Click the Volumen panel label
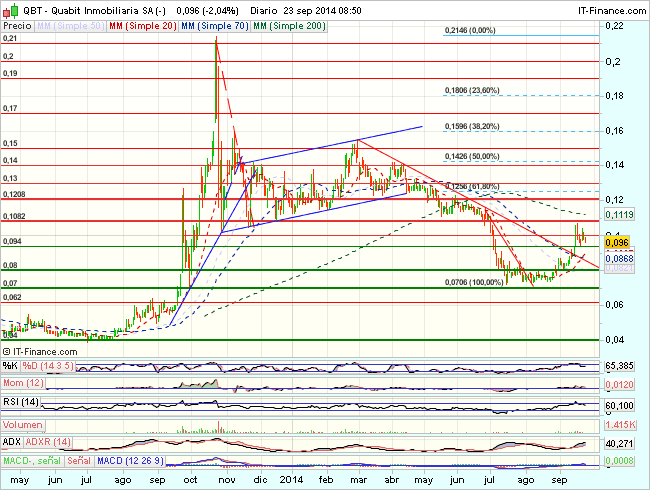This screenshot has width=650, height=490. [x=23, y=425]
